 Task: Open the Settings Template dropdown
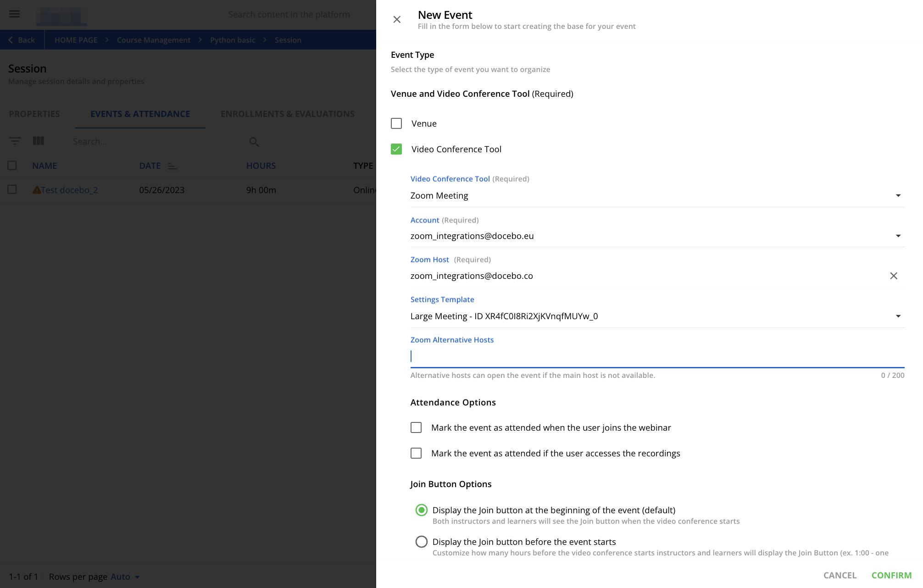pyautogui.click(x=657, y=316)
